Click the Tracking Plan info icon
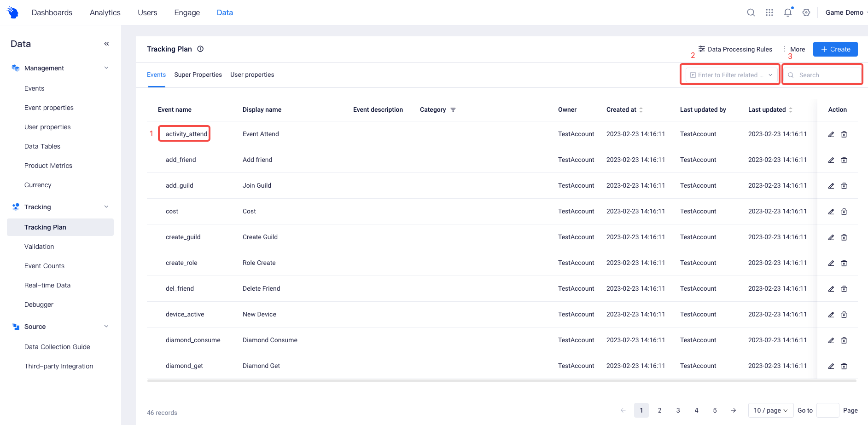Image resolution: width=868 pixels, height=425 pixels. click(200, 49)
